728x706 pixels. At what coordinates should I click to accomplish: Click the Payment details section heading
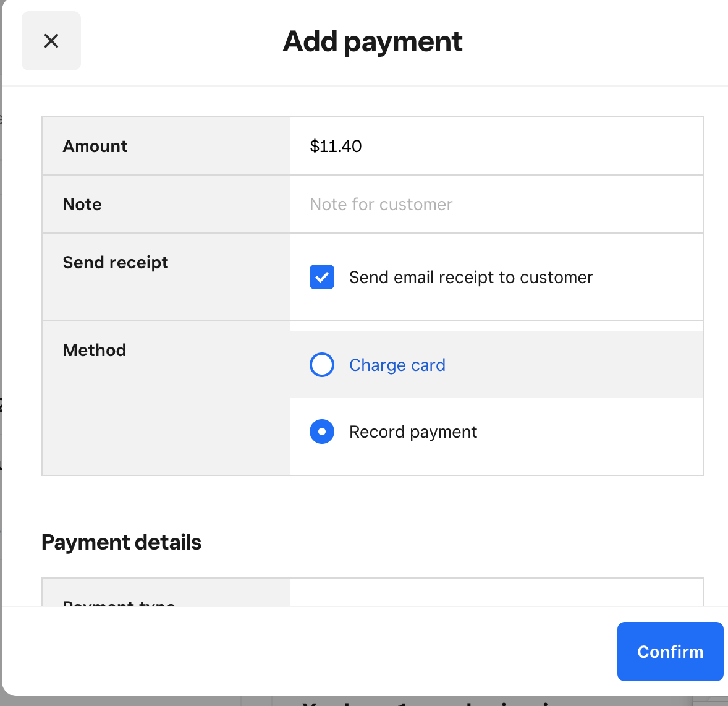pos(121,542)
